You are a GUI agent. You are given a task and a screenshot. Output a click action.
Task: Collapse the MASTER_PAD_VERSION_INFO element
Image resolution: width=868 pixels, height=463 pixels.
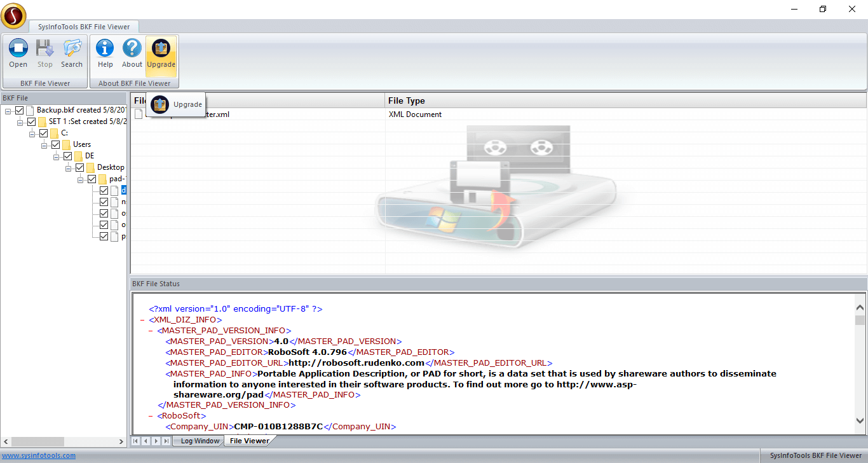click(x=151, y=331)
